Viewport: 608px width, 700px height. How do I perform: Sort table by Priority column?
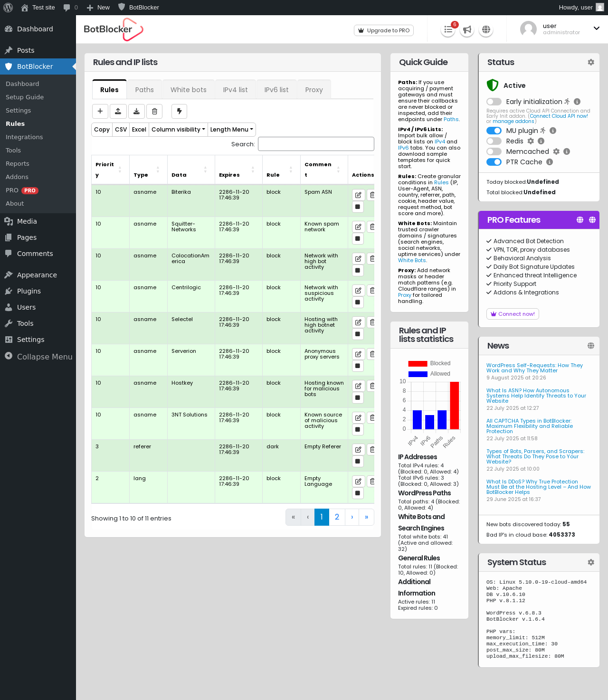[110, 170]
